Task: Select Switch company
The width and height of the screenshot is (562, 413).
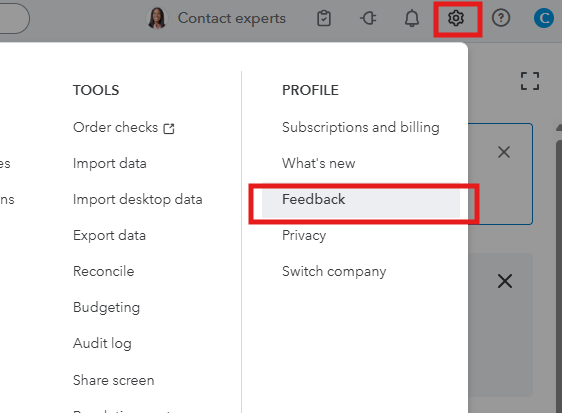Action: coord(334,271)
